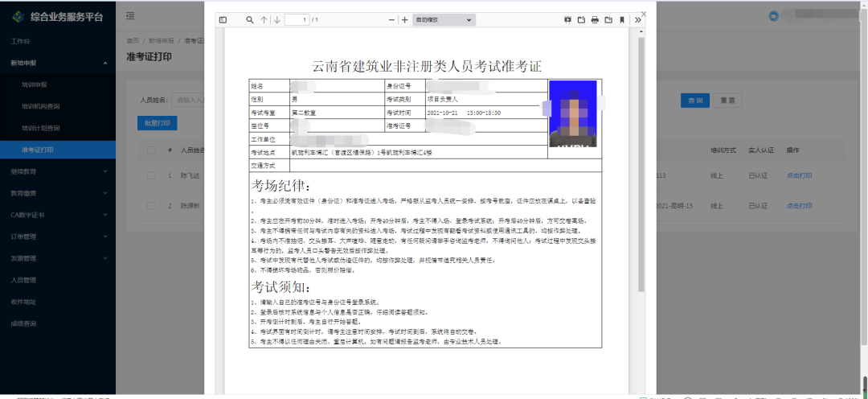Zoom out the PDF with minus icon

click(391, 19)
